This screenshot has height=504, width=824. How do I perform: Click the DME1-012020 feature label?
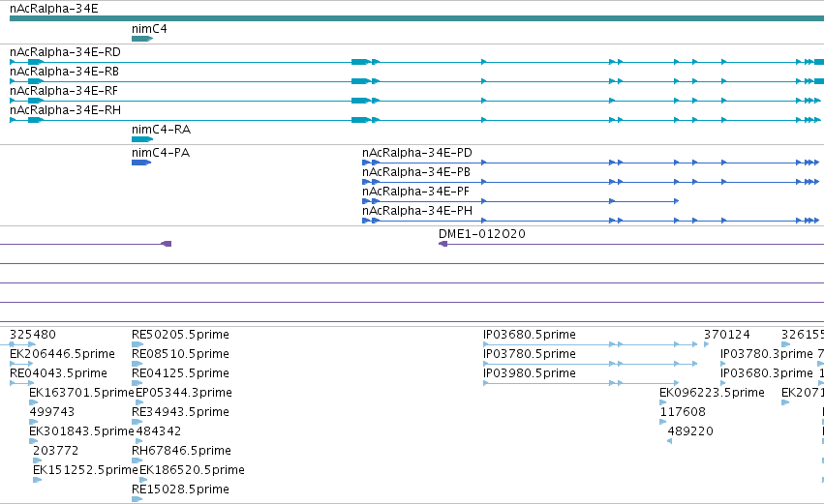482,234
